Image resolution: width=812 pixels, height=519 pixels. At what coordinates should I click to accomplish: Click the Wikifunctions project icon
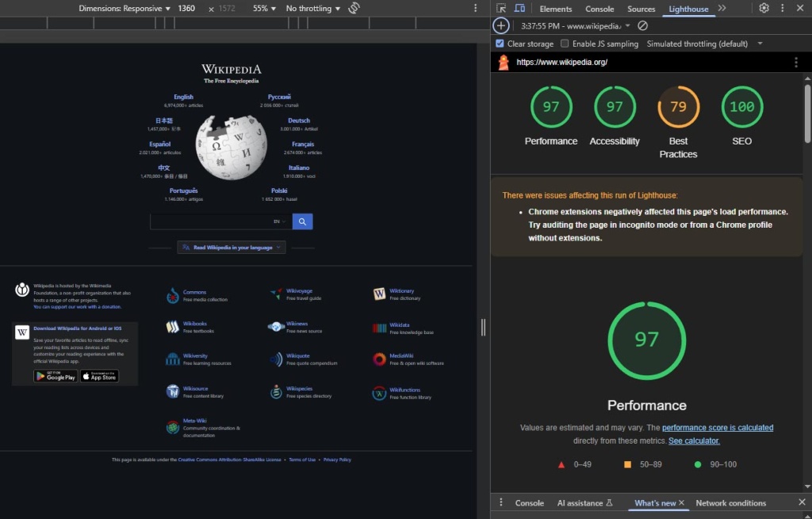point(379,393)
